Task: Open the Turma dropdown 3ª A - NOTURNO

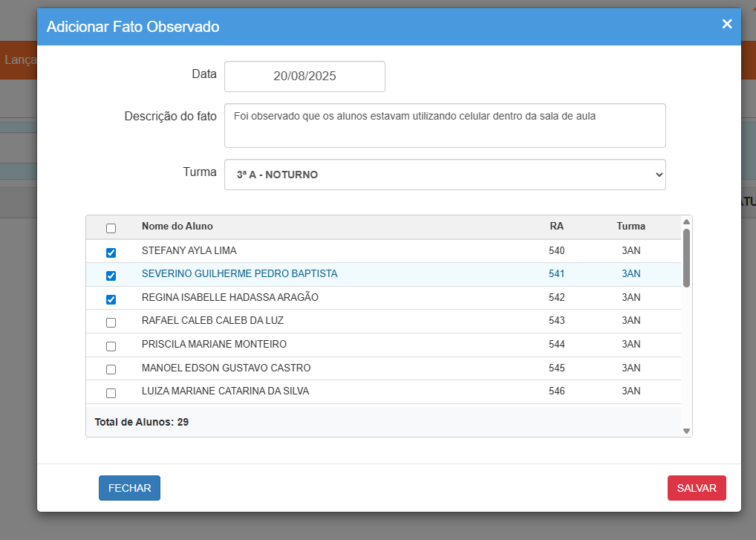Action: pyautogui.click(x=444, y=175)
